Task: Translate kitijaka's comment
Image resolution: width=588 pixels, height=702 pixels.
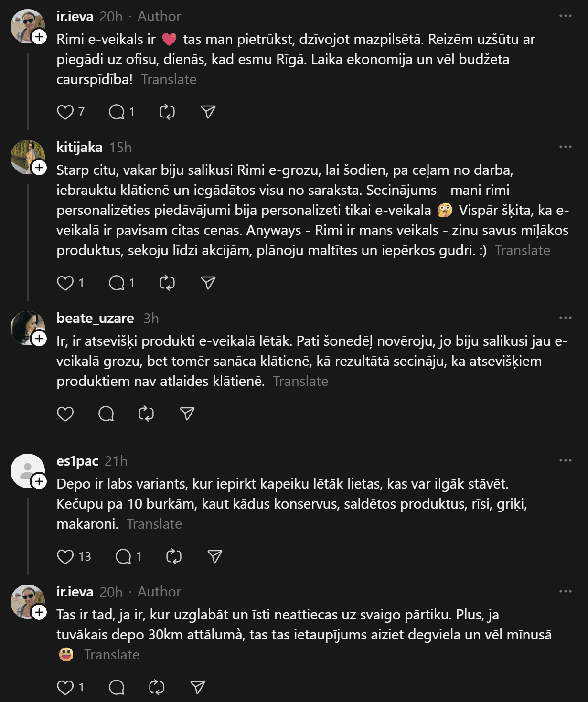Action: point(522,250)
